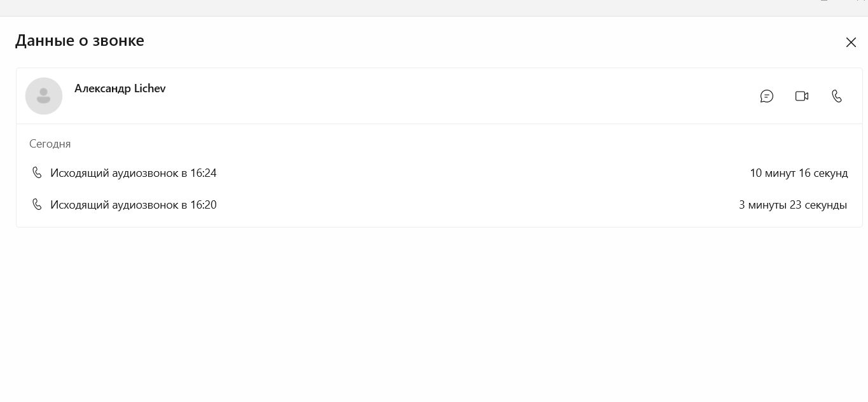The image size is (868, 402).
Task: Click the Данные о звонке heading
Action: point(79,41)
